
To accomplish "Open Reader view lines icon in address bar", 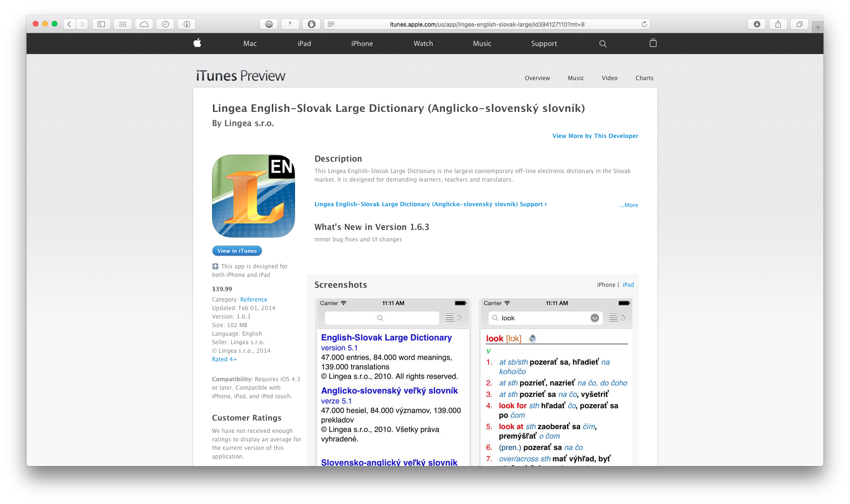I will tap(331, 24).
